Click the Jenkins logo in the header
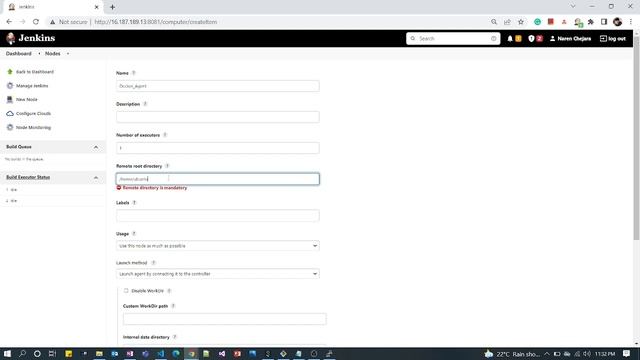The height and width of the screenshot is (360, 640). (31, 38)
